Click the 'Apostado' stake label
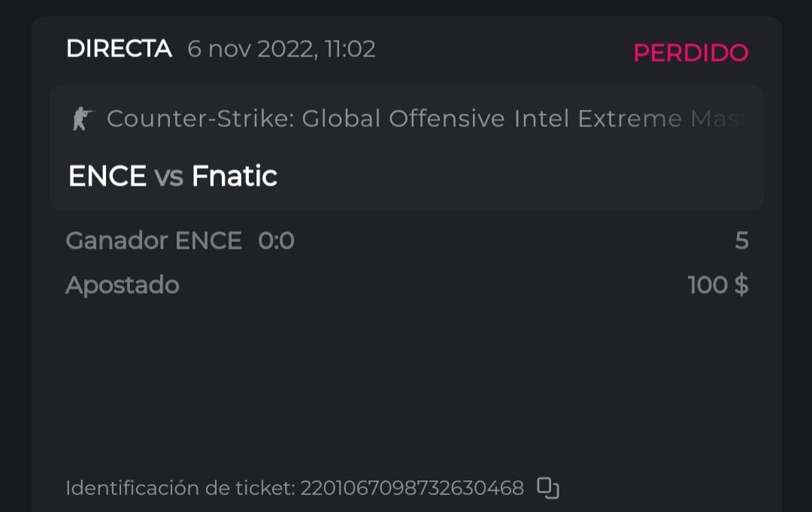Screen dimensions: 812x512 122,286
